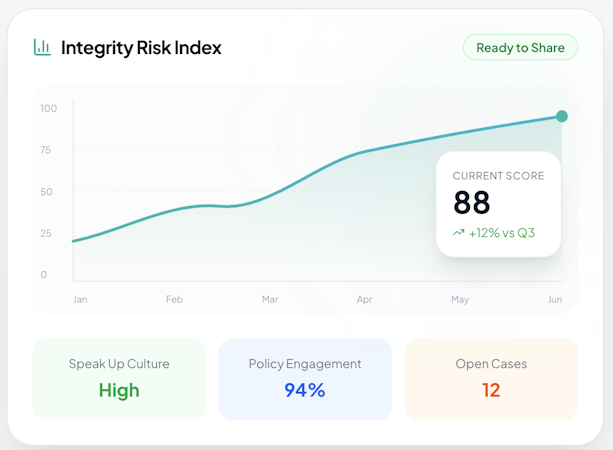Click the trend line near the start in January
The width and height of the screenshot is (613, 450).
point(84,238)
